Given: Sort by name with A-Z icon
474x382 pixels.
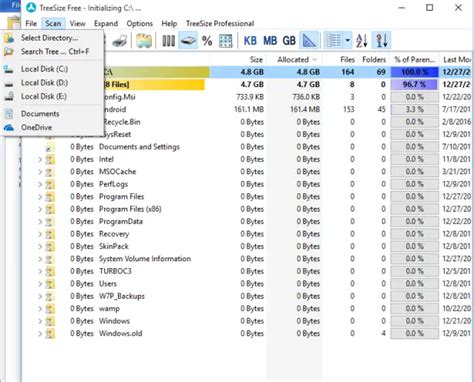Looking at the screenshot, I should pos(362,41).
